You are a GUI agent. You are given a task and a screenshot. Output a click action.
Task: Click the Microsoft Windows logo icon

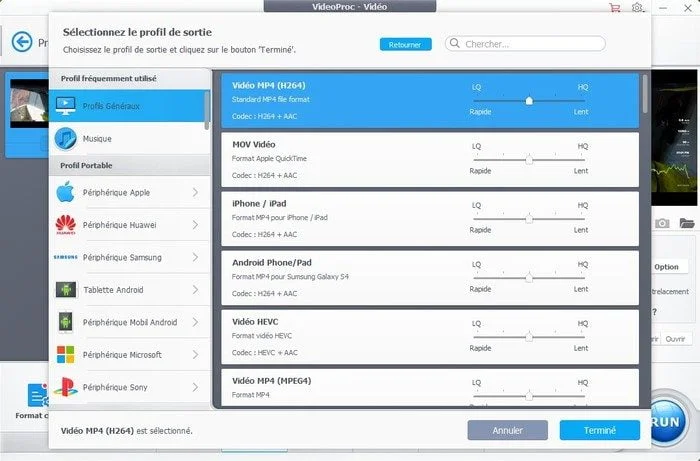pyautogui.click(x=66, y=354)
